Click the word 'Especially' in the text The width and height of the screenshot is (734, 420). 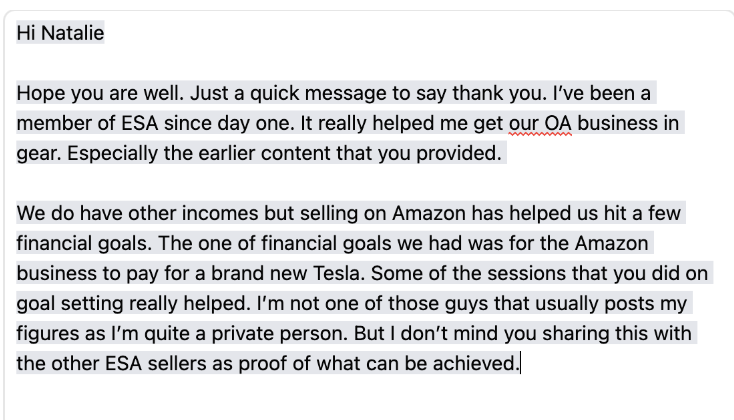tap(112, 153)
